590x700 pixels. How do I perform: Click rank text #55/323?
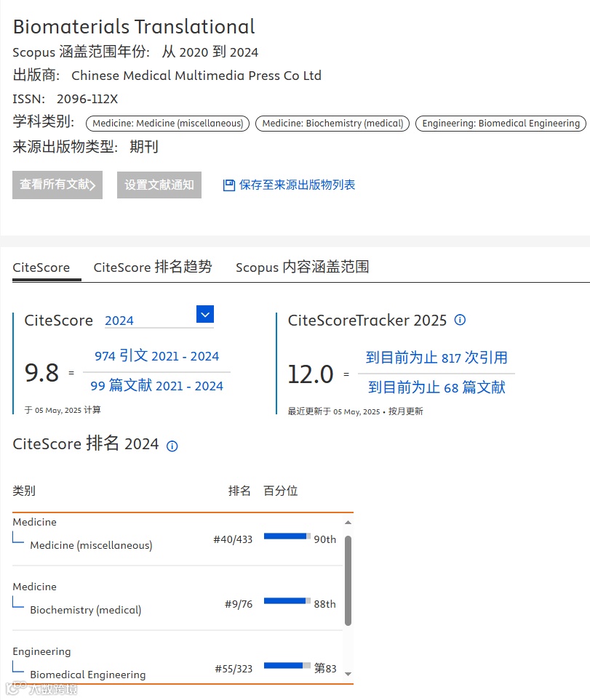coord(234,669)
